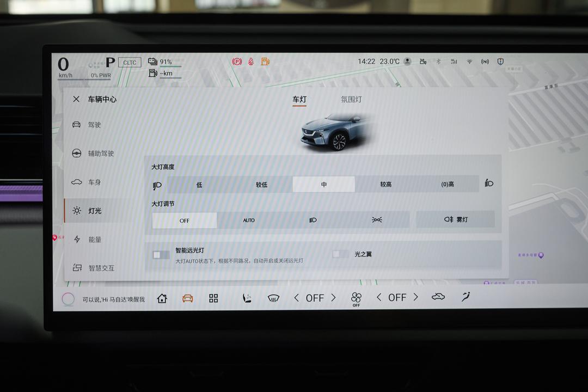Tap the camera status icon

pyautogui.click(x=423, y=62)
